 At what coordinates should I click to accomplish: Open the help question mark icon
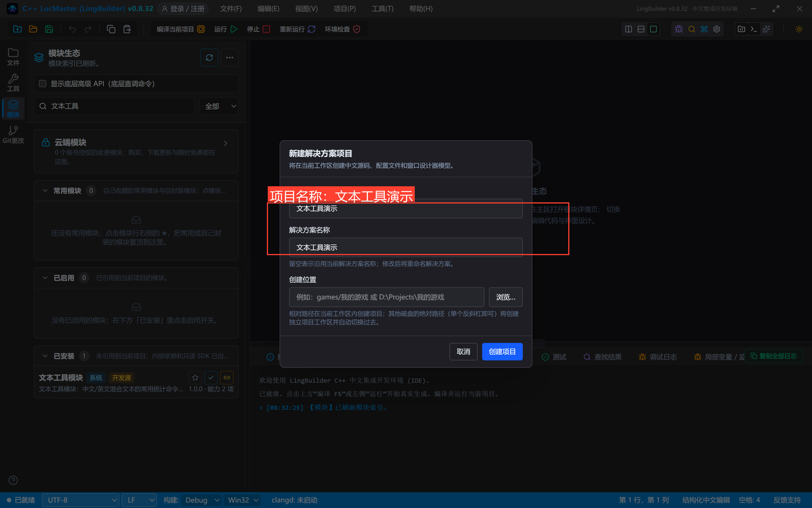click(13, 480)
